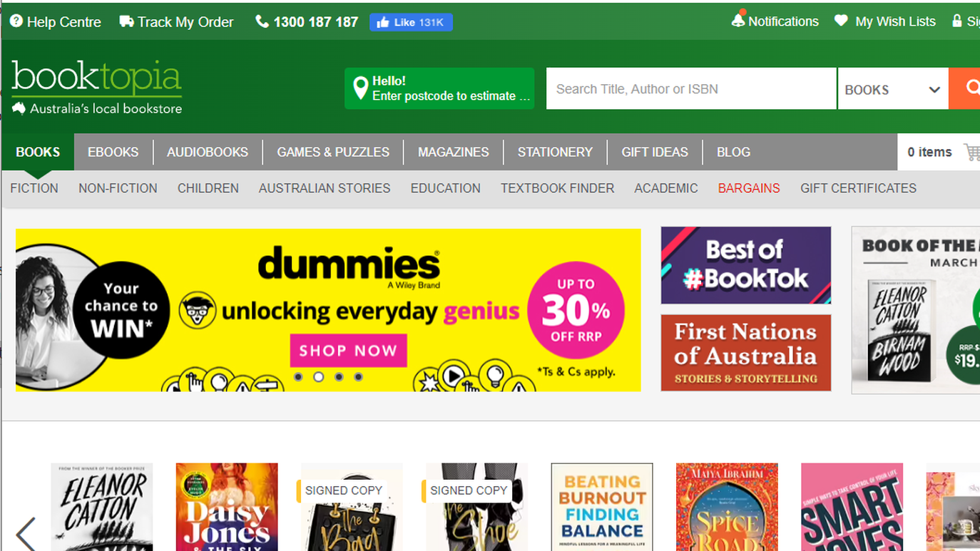Select the second carousel dot on dummies banner

pyautogui.click(x=319, y=376)
